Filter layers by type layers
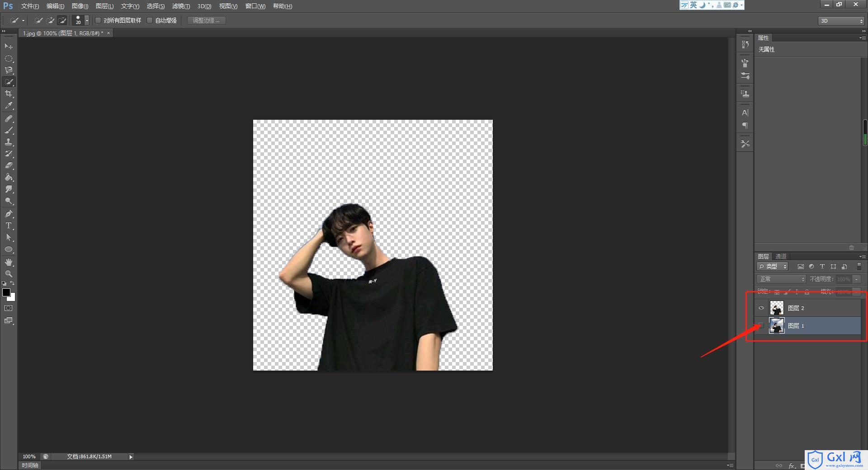The height and width of the screenshot is (470, 868). click(822, 267)
